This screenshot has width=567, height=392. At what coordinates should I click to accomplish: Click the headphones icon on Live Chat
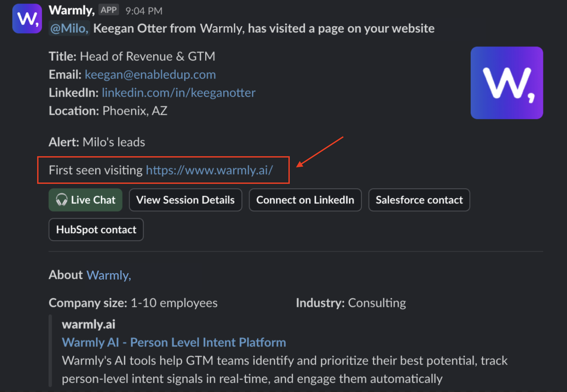point(62,200)
